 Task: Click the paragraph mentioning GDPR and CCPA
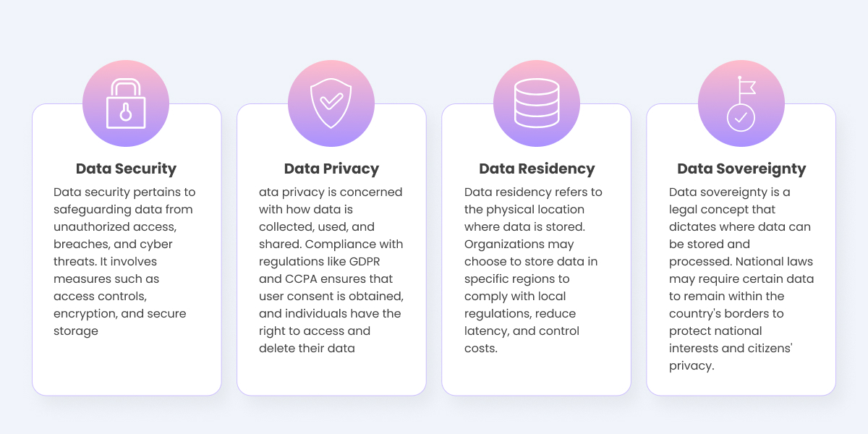tap(331, 271)
